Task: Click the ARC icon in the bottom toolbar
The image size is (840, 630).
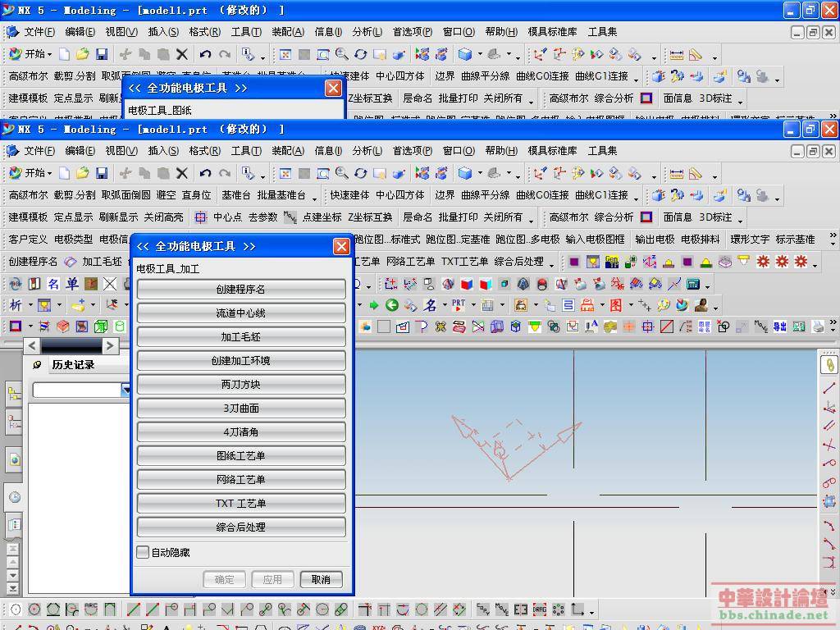Action: point(91,609)
